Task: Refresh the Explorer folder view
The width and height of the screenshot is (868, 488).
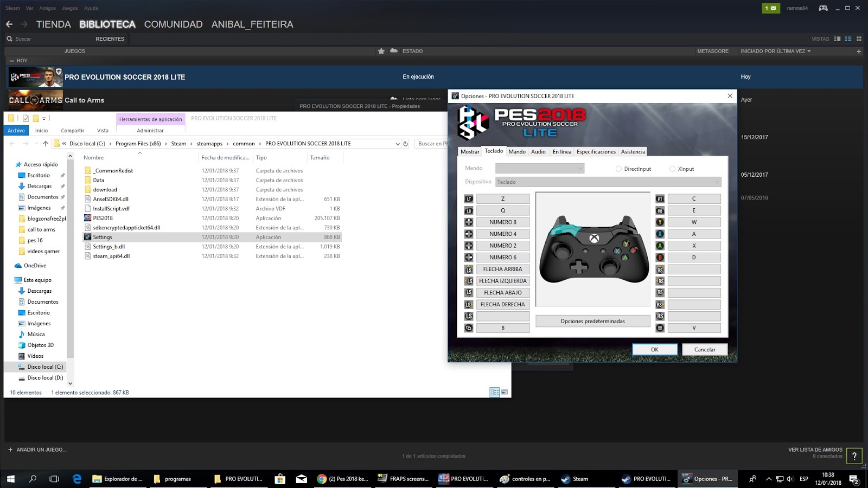Action: point(405,144)
